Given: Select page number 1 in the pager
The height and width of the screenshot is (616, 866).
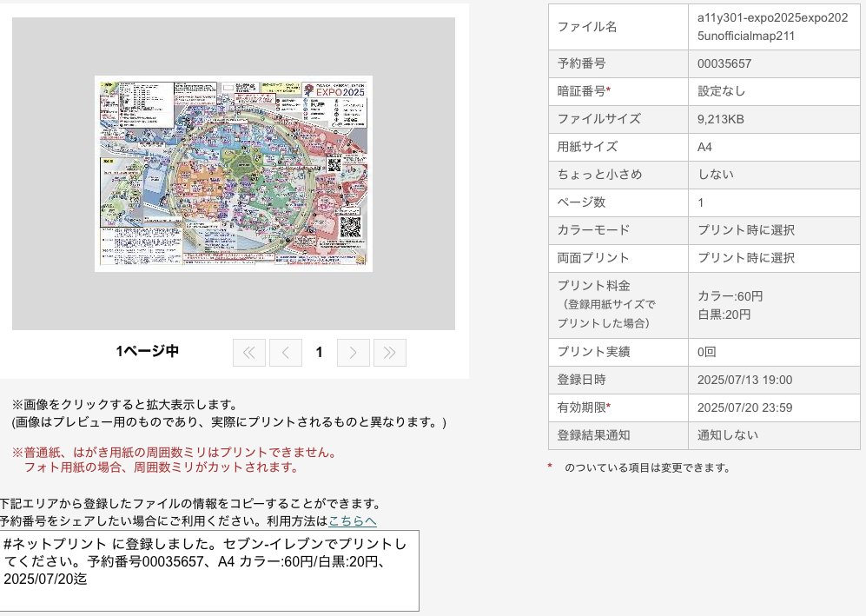Looking at the screenshot, I should pos(319,352).
